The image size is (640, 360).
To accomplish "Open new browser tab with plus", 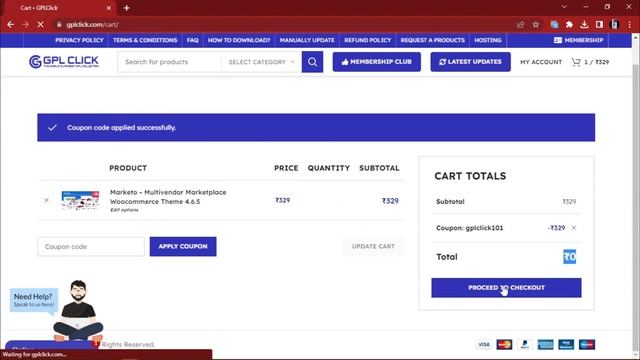I will click(127, 8).
